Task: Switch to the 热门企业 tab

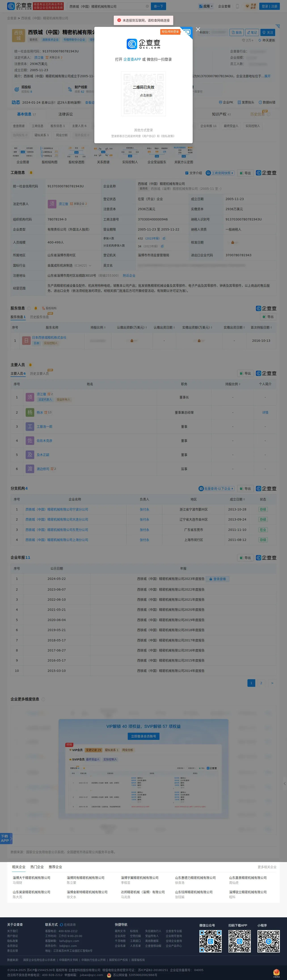Action: point(37,867)
